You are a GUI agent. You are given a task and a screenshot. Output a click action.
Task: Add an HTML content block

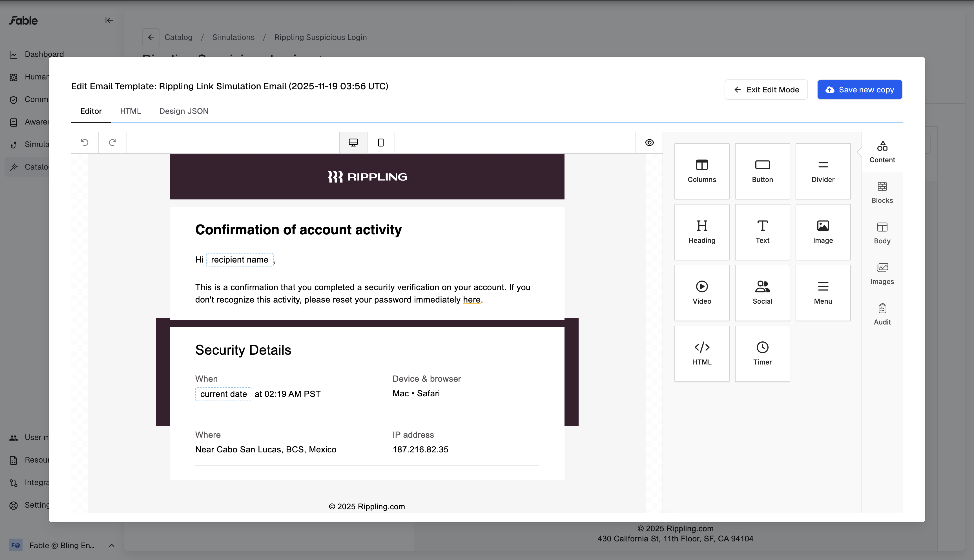point(702,354)
